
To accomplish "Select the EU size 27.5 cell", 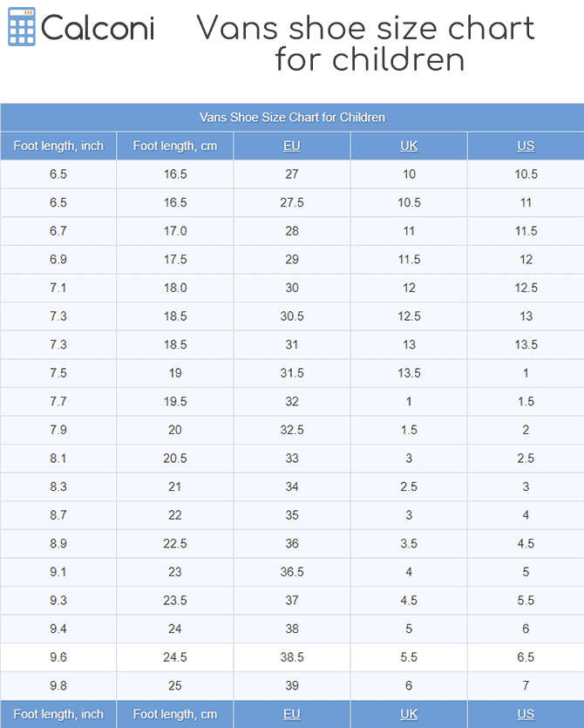I will click(292, 202).
